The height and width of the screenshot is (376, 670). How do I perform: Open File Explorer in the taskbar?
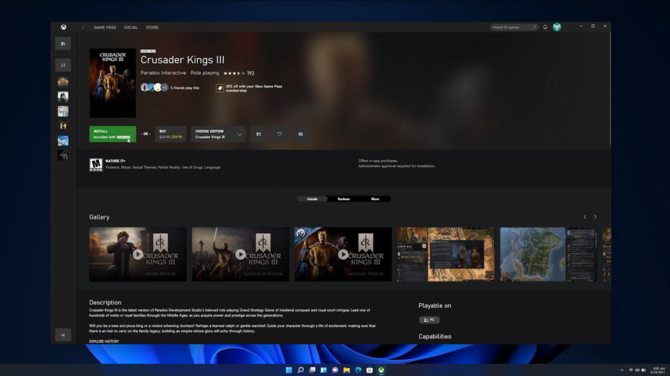347,370
